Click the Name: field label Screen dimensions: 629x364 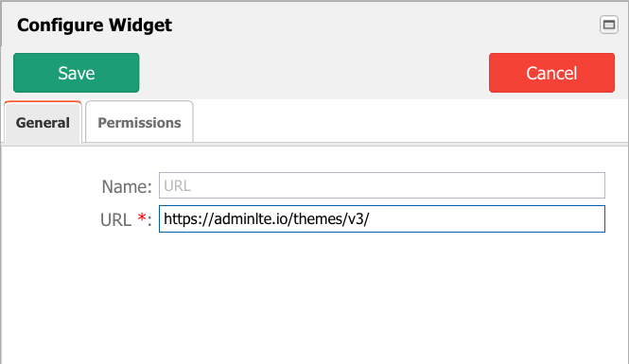pyautogui.click(x=127, y=186)
